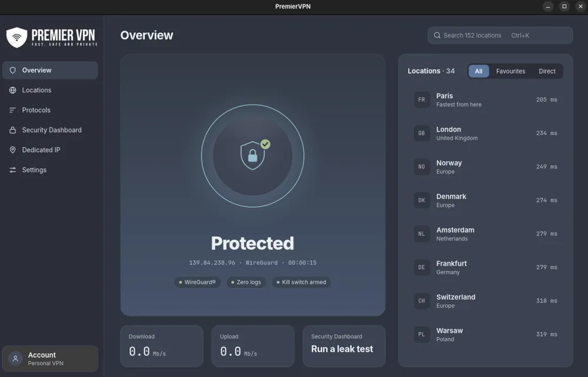Screen dimensions: 588x377
Task: Click the PL country badge for Warsaw
Action: click(422, 334)
